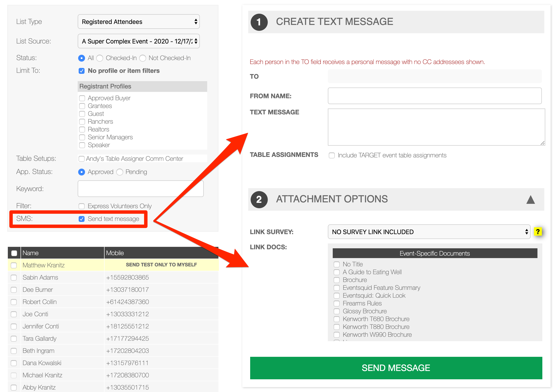Click the TO recipients field
The image size is (557, 392).
[x=435, y=76]
